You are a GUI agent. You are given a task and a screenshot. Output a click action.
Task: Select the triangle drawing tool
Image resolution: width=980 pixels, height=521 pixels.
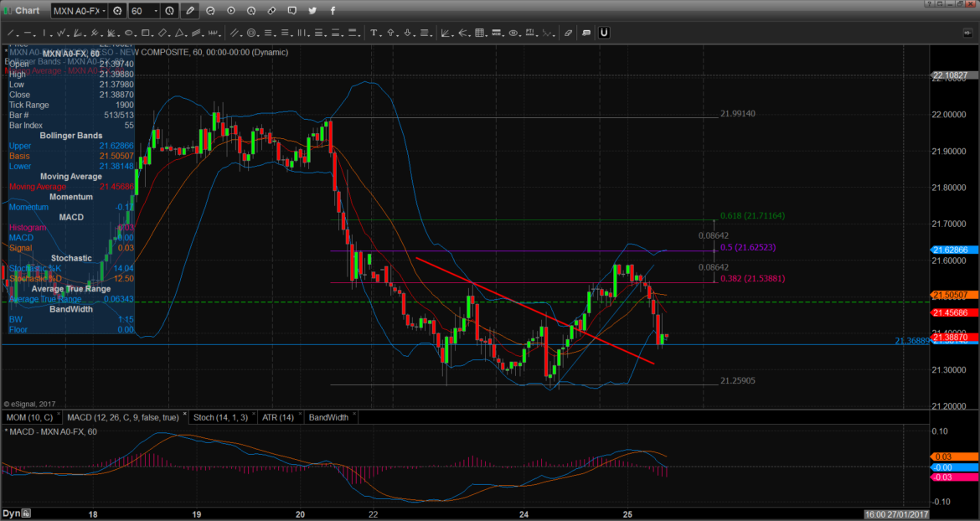point(178,33)
